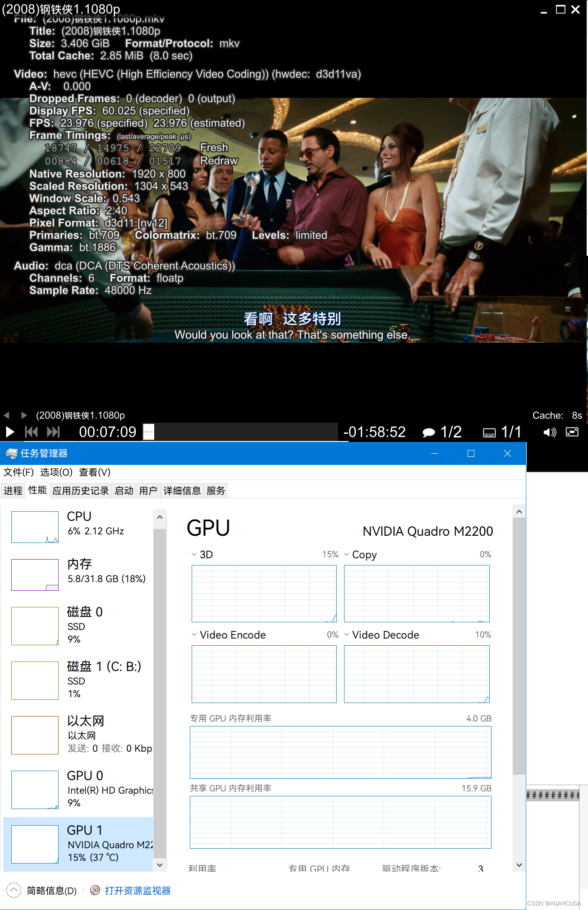Go to next playlist item in mpv
This screenshot has width=588, height=910.
[24, 415]
